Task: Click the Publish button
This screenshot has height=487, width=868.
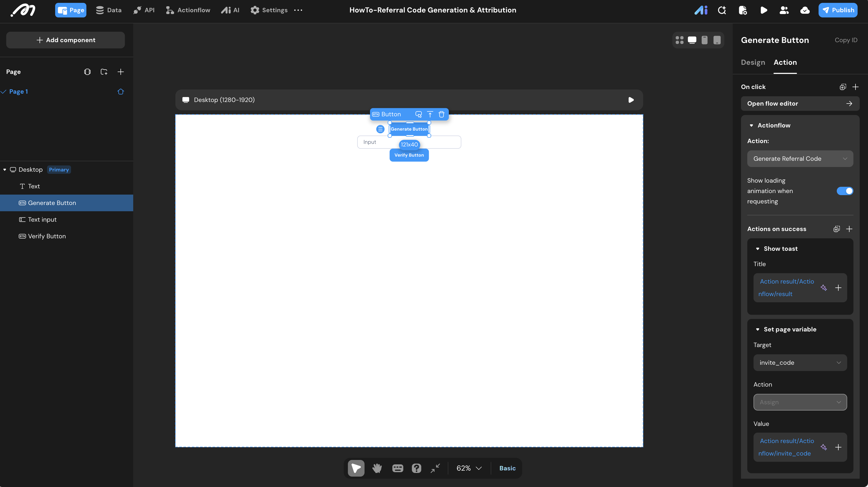Action: pyautogui.click(x=838, y=10)
